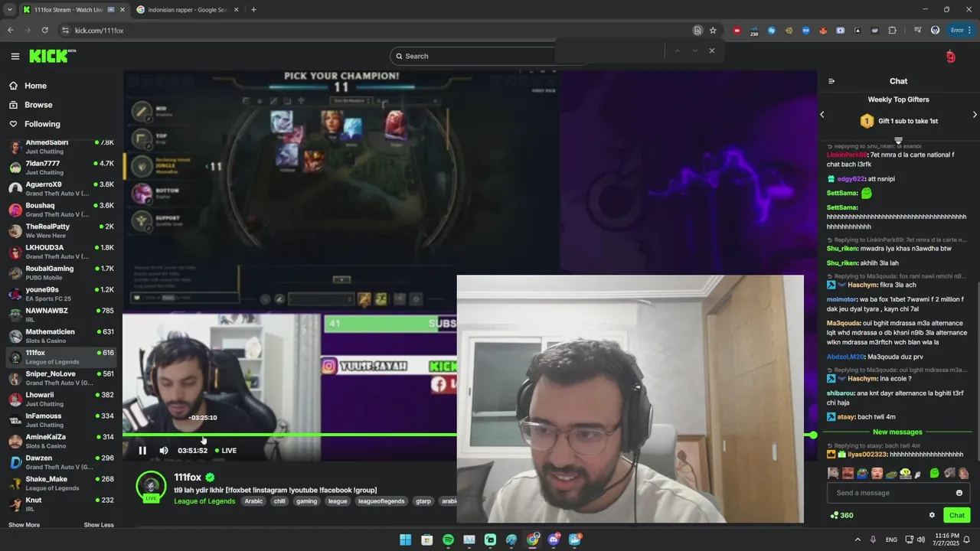Reload the page
The height and width of the screenshot is (551, 980).
click(45, 31)
